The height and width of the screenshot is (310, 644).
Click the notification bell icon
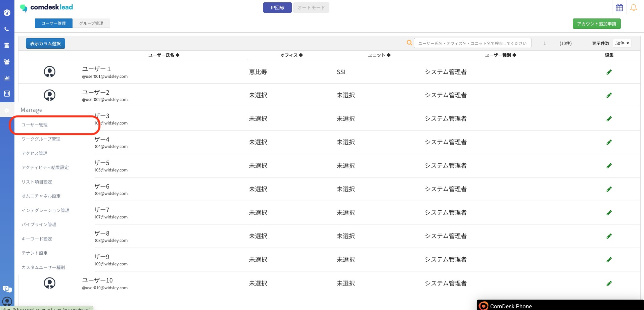point(633,7)
